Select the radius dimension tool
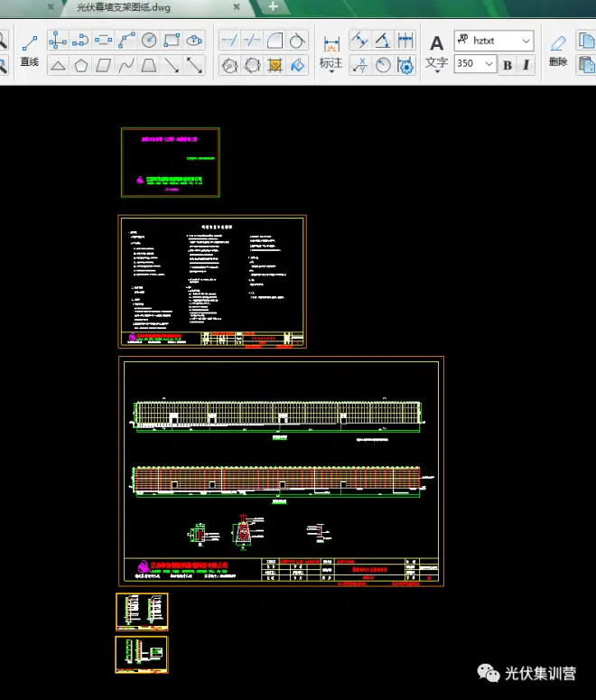Screen dimensions: 596x700 tap(383, 66)
